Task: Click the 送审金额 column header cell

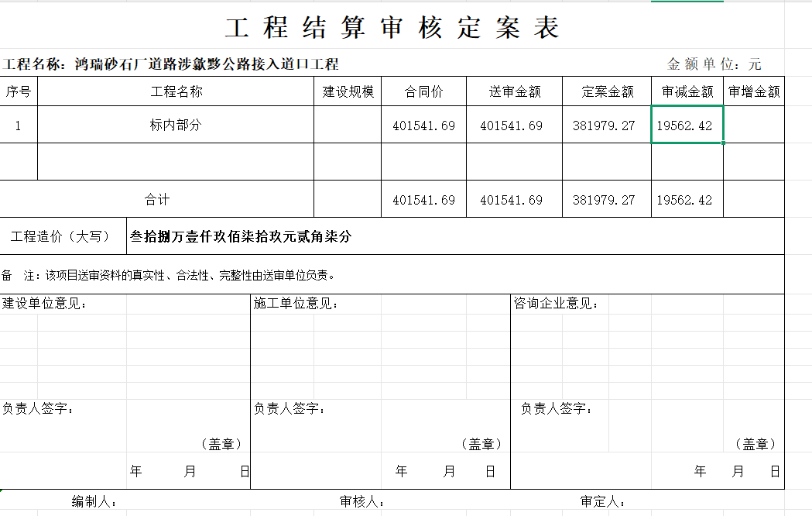Action: coord(514,91)
